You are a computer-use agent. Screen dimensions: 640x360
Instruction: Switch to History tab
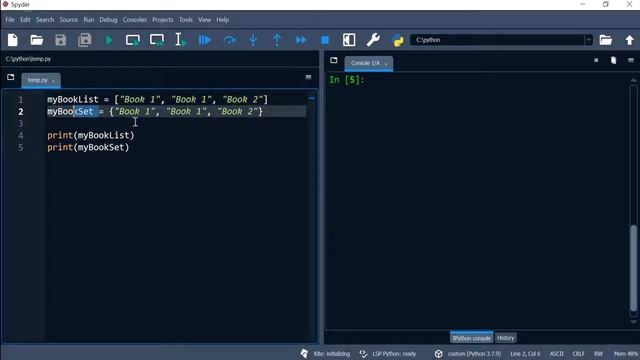click(x=506, y=338)
